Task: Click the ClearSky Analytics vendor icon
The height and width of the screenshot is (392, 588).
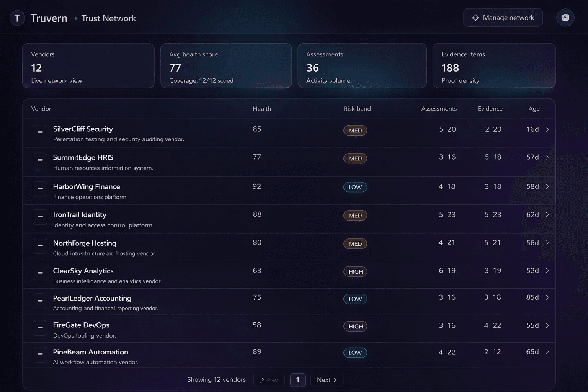Action: 40,273
